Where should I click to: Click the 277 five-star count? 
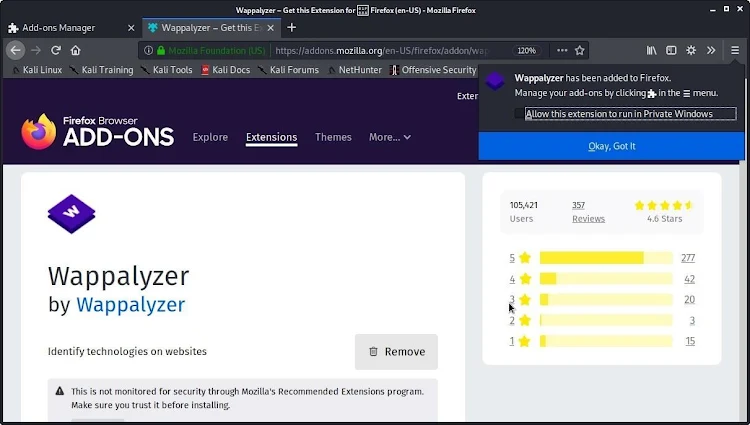pos(688,258)
